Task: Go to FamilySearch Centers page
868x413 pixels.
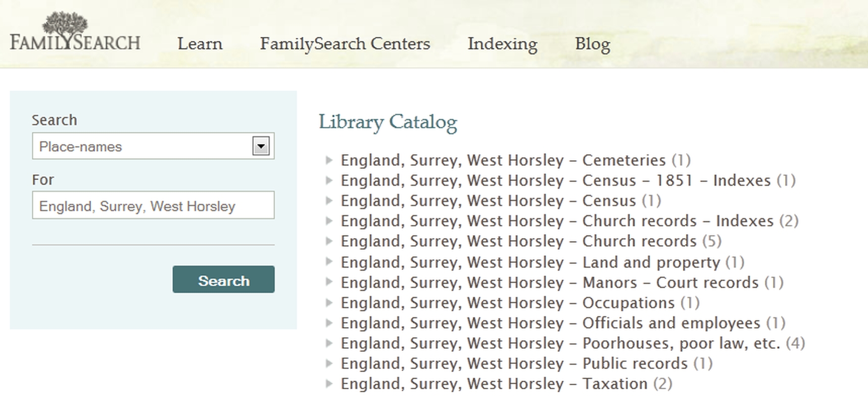Action: point(345,44)
